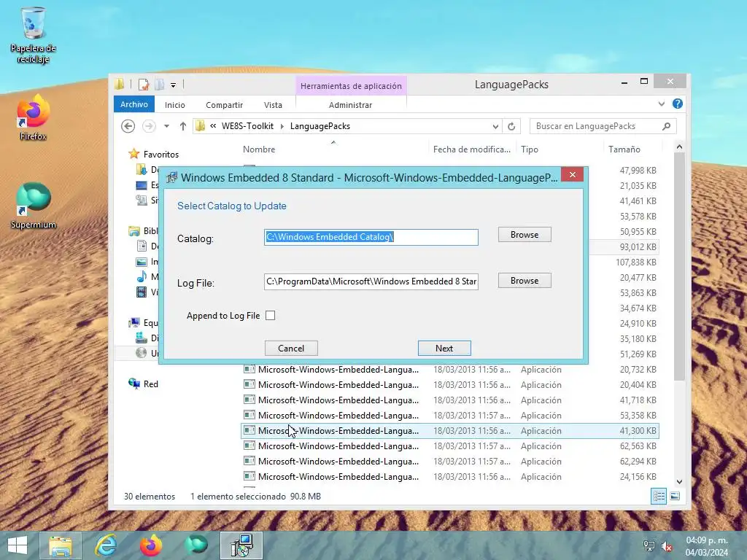Launch Internet Explorer from the taskbar
Image resolution: width=747 pixels, height=560 pixels.
[106, 545]
